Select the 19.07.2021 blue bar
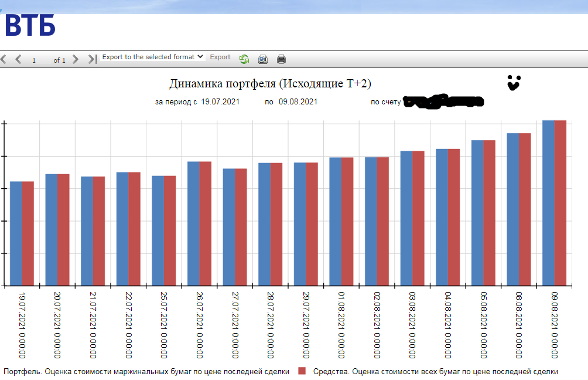588x380 pixels. (x=16, y=233)
